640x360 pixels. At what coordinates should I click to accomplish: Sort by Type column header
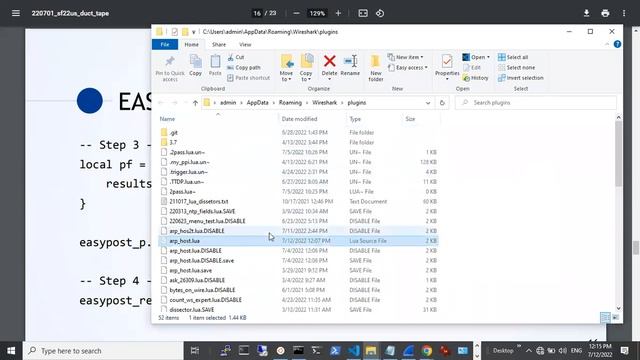[x=355, y=119]
